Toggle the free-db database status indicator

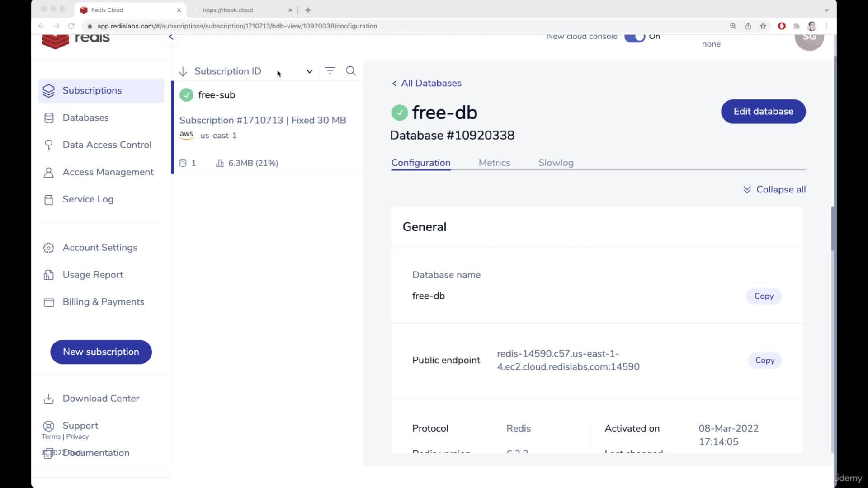pyautogui.click(x=399, y=112)
